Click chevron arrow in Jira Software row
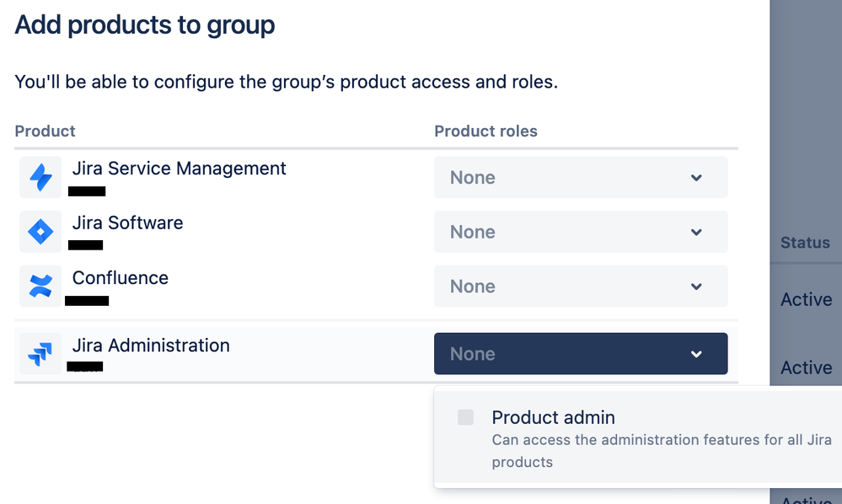 pyautogui.click(x=696, y=233)
